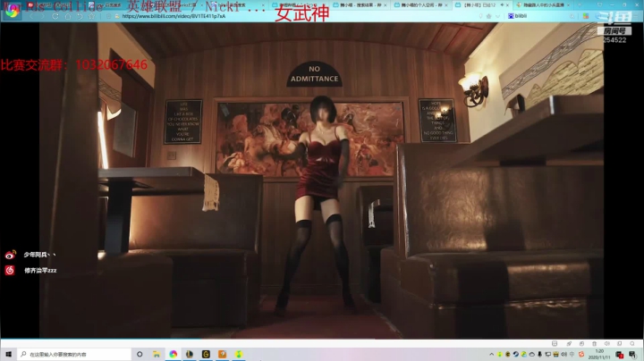The height and width of the screenshot is (361, 644).
Task: Open the orange app icon on taskbar
Action: [222, 354]
